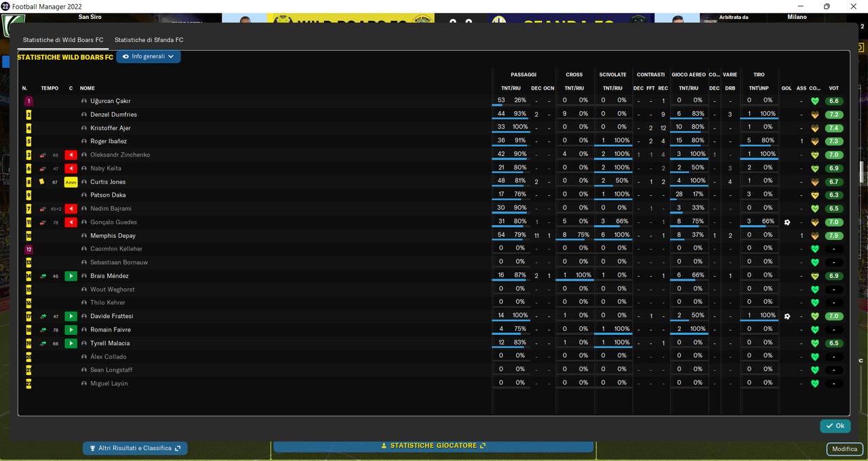This screenshot has width=868, height=461.
Task: Confirm with the Ok button
Action: [835, 426]
